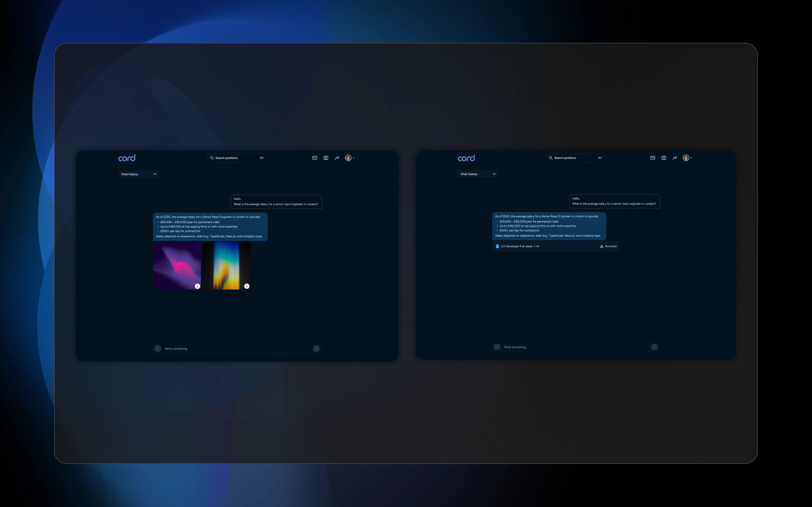Click the trends chart icon in image-attachments window
Screen dimensions: 812x507
pos(337,158)
